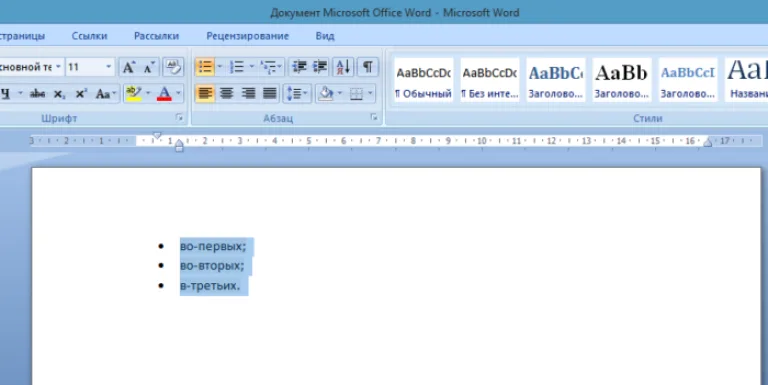Open the line spacing menu
This screenshot has height=385, width=768.
point(297,93)
